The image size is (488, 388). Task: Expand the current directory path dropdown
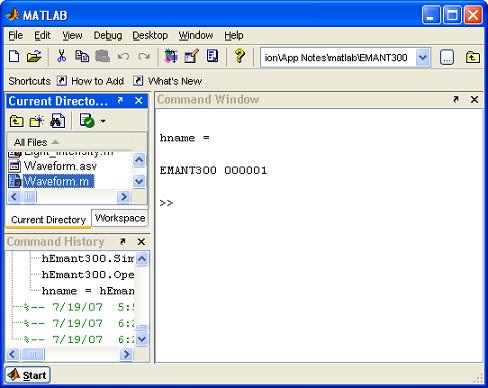pos(423,58)
